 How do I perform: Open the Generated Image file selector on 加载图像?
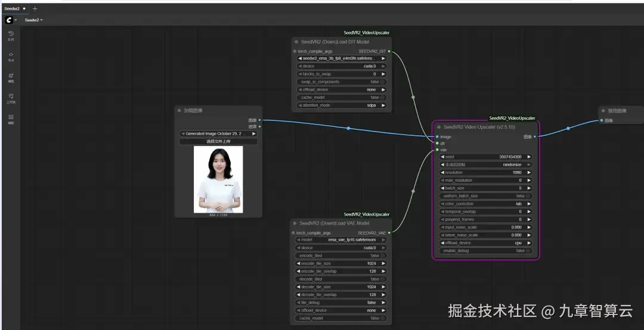click(x=218, y=133)
